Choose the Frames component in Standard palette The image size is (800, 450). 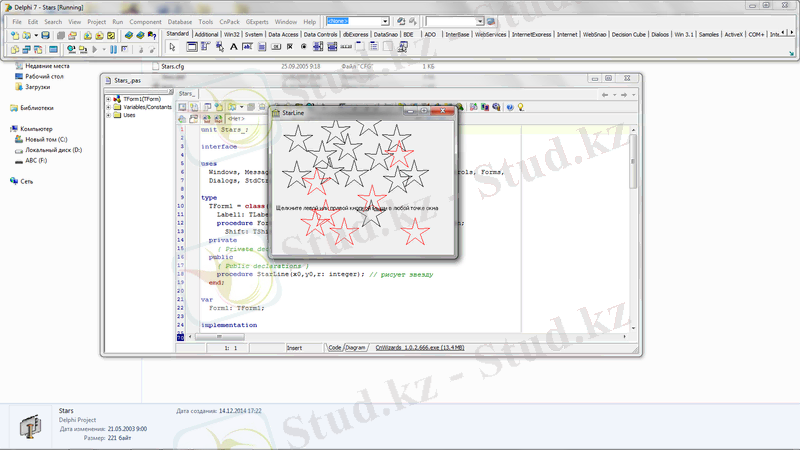(x=190, y=48)
